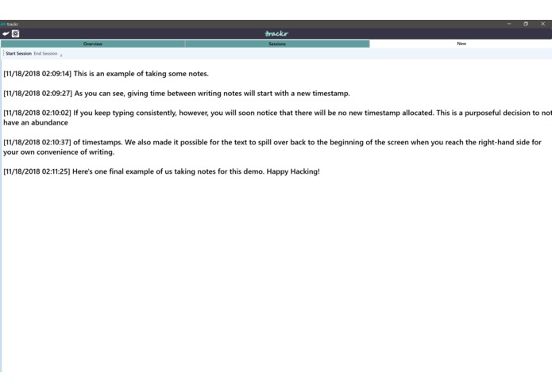Minimize the trackr window
552x392 pixels.
tap(509, 24)
